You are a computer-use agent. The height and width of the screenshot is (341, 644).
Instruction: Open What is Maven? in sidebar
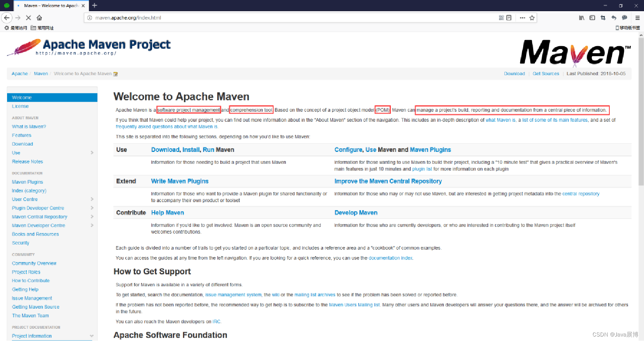tap(29, 127)
